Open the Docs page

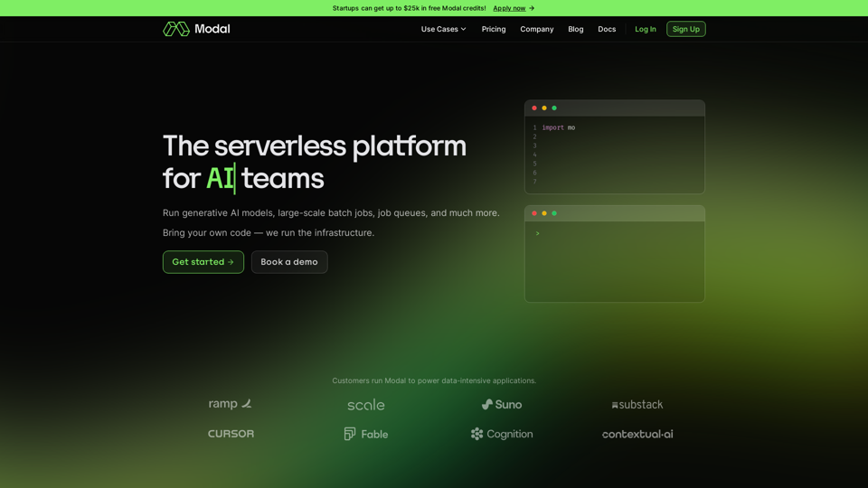(x=606, y=29)
